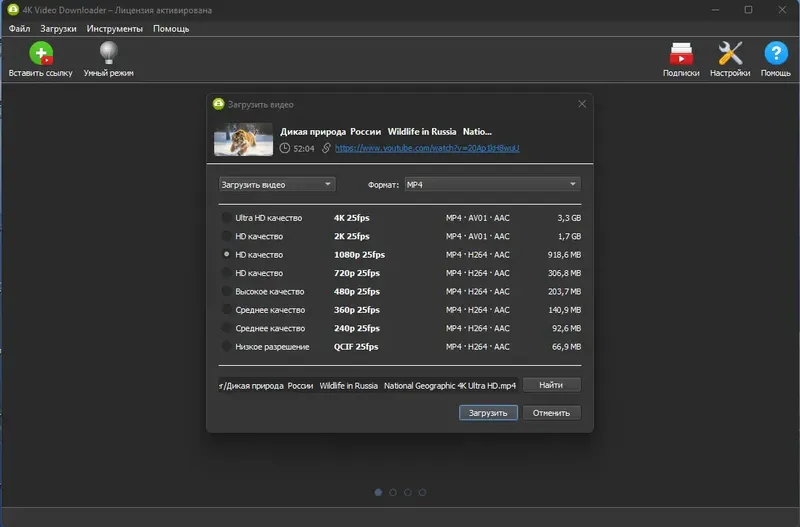
Task: Click the Вставить ссылку paste link icon
Action: tap(41, 54)
